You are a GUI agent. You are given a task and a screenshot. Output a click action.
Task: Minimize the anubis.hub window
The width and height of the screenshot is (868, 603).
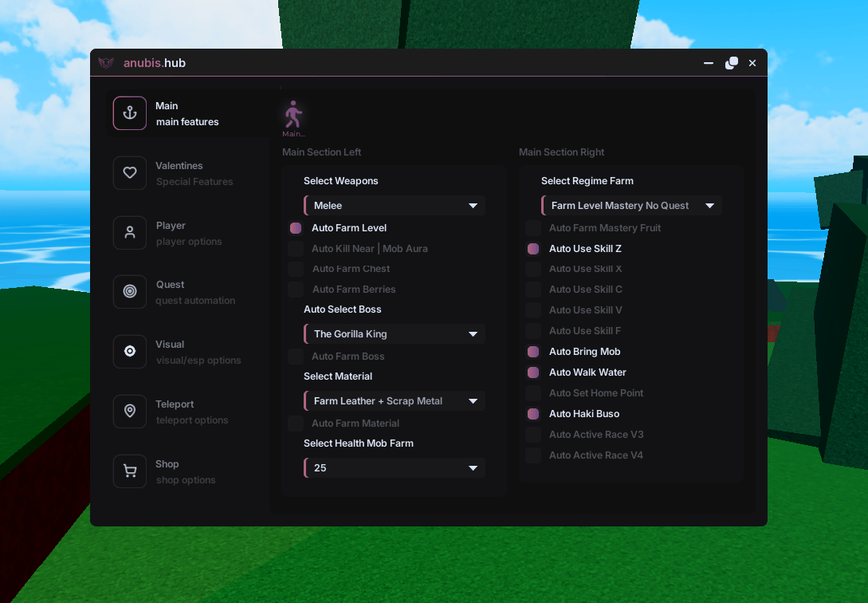[x=708, y=63]
